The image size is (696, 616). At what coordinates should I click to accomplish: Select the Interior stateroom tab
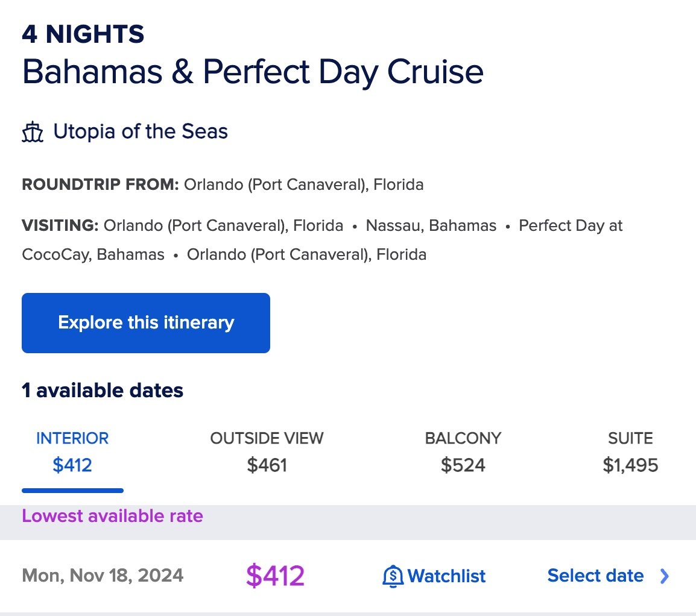[72, 452]
